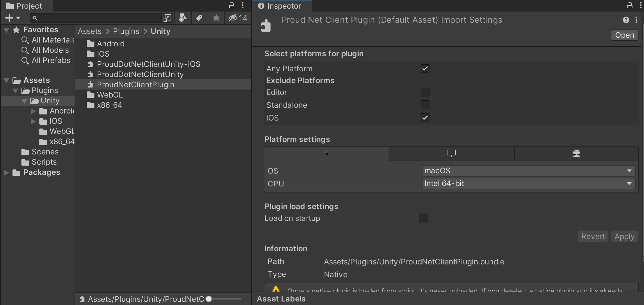Expand the Packages folder in tree
This screenshot has height=305, width=644.
coord(6,173)
